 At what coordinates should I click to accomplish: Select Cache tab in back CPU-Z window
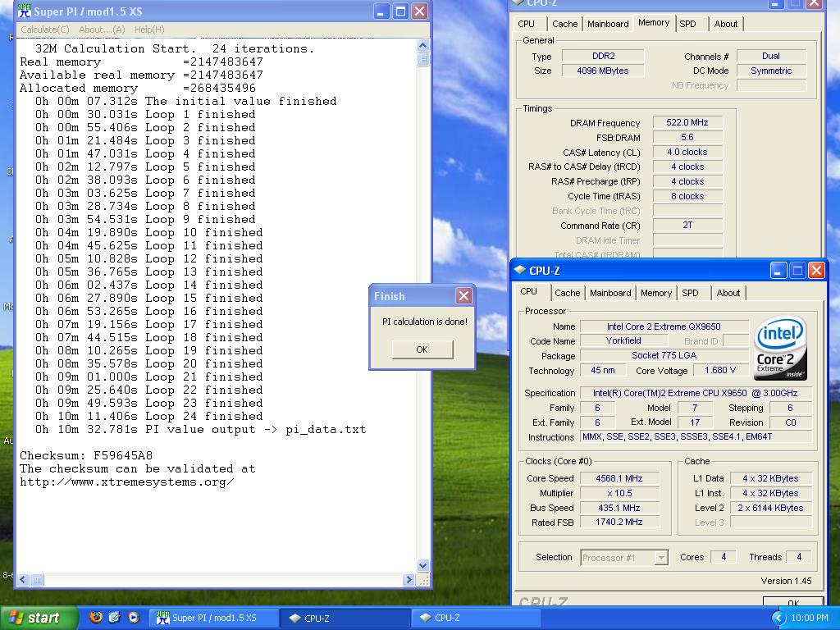(x=564, y=24)
